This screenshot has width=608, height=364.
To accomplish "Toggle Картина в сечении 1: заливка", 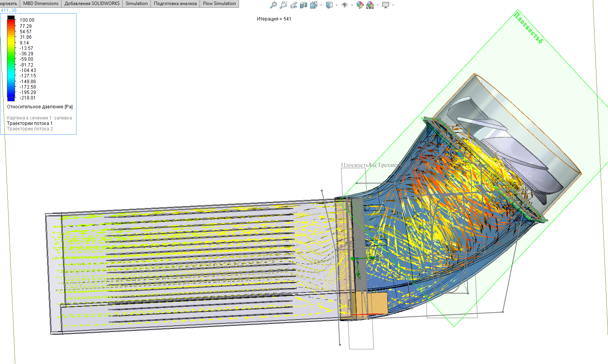I will tap(39, 118).
